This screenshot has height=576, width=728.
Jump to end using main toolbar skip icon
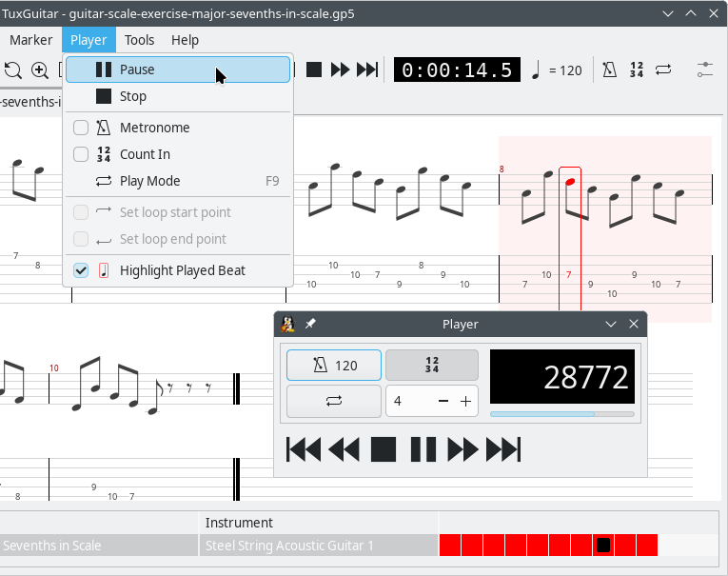(x=367, y=70)
